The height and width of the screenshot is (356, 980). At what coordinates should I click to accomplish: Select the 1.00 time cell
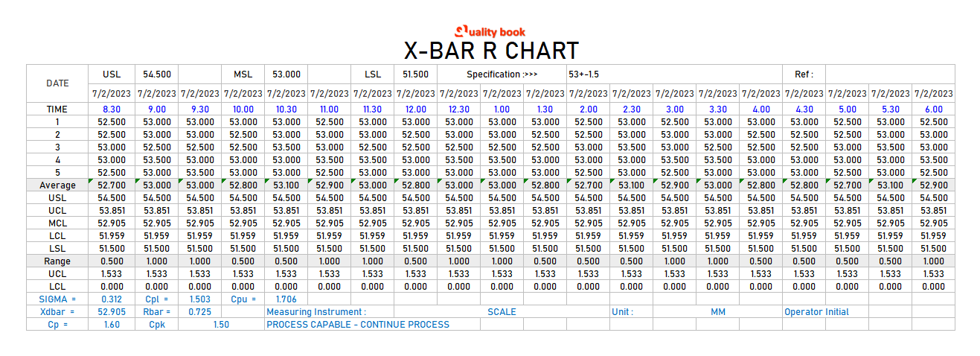pyautogui.click(x=502, y=109)
